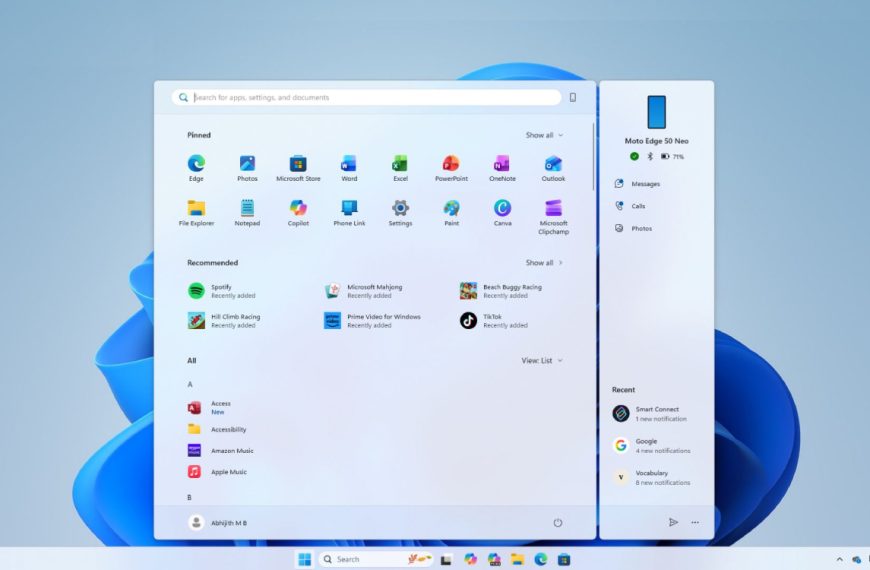Open Microsoft Store from the taskbar
This screenshot has height=570, width=870.
coord(564,559)
